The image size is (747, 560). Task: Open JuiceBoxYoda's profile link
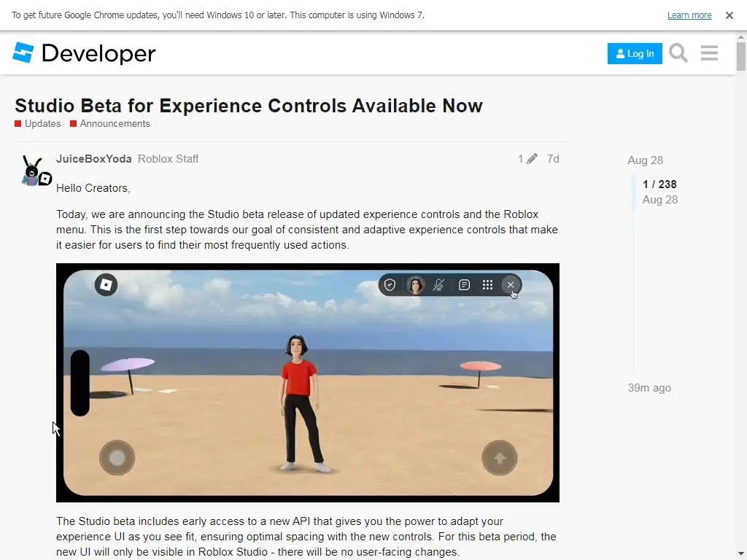[94, 158]
